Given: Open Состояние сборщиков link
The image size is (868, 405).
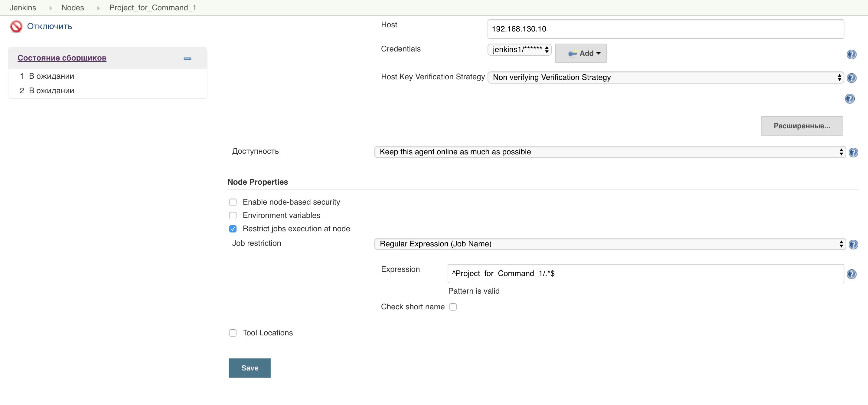Looking at the screenshot, I should 62,58.
